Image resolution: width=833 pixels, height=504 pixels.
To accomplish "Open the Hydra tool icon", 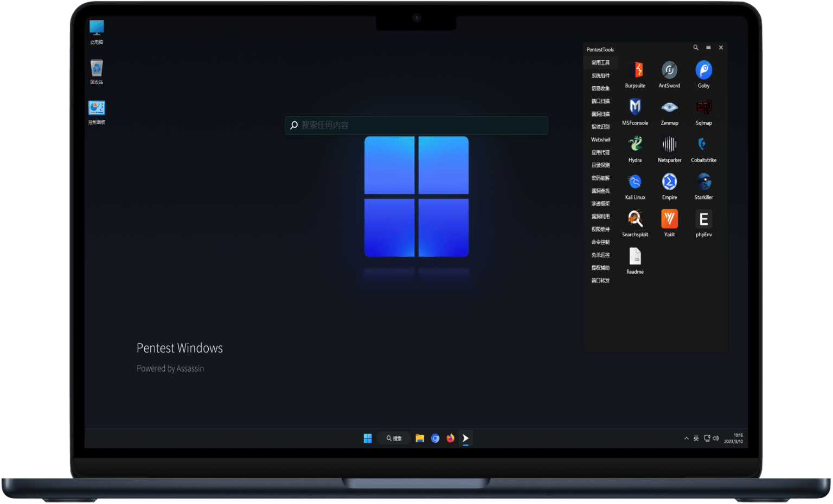I will click(635, 144).
